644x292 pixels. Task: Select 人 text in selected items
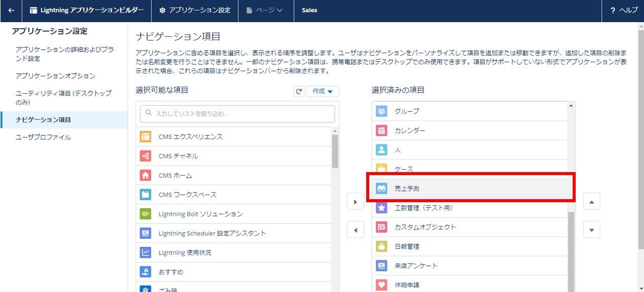[397, 150]
